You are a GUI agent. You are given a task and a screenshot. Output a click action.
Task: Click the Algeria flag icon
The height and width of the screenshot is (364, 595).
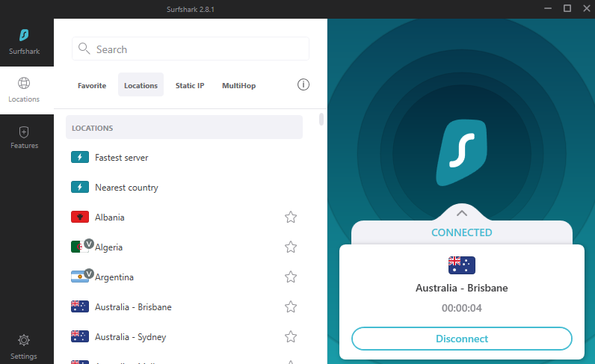pyautogui.click(x=79, y=247)
